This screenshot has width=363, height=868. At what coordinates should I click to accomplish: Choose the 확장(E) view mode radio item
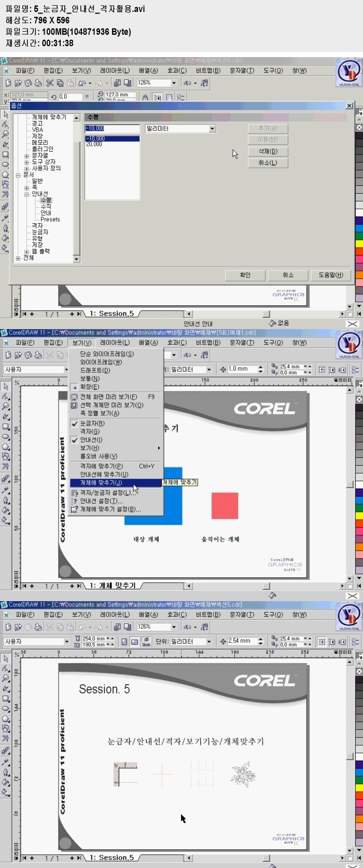pyautogui.click(x=116, y=387)
